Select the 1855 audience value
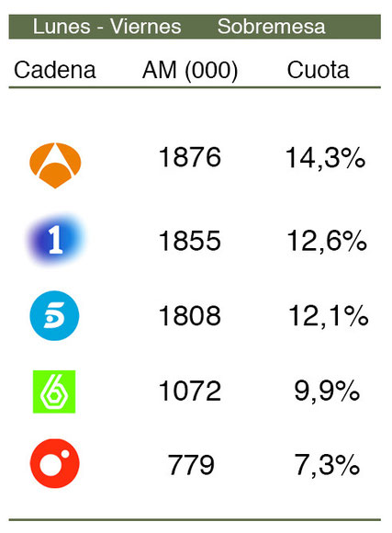The height and width of the screenshot is (533, 392). pyautogui.click(x=190, y=241)
